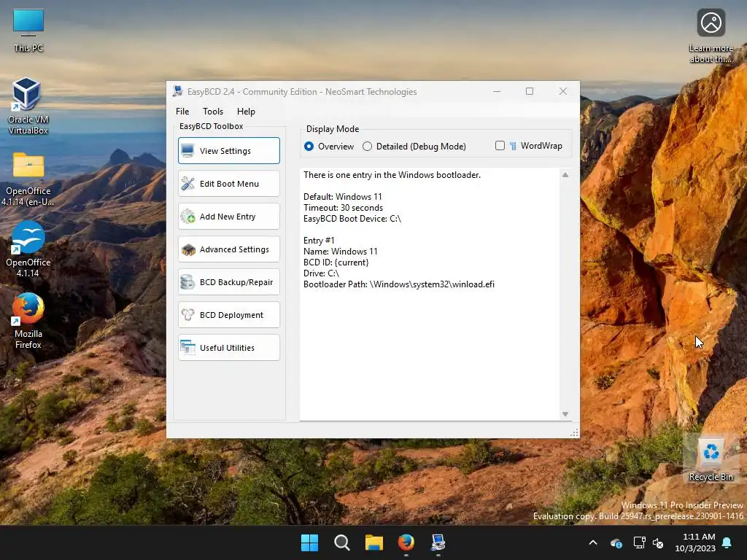Select the OpenOffice 4.1.14 (en-US) folder icon

(x=28, y=179)
